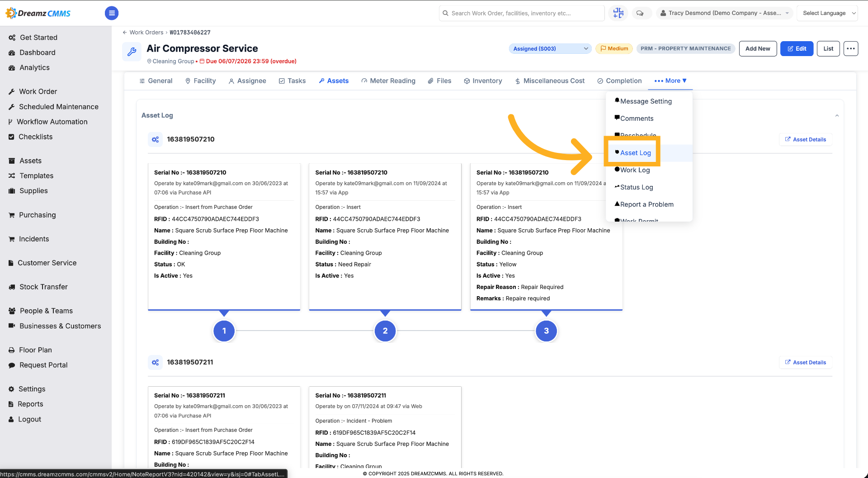The image size is (868, 478).
Task: Open Asset Details for asset 163819507210
Action: (806, 139)
